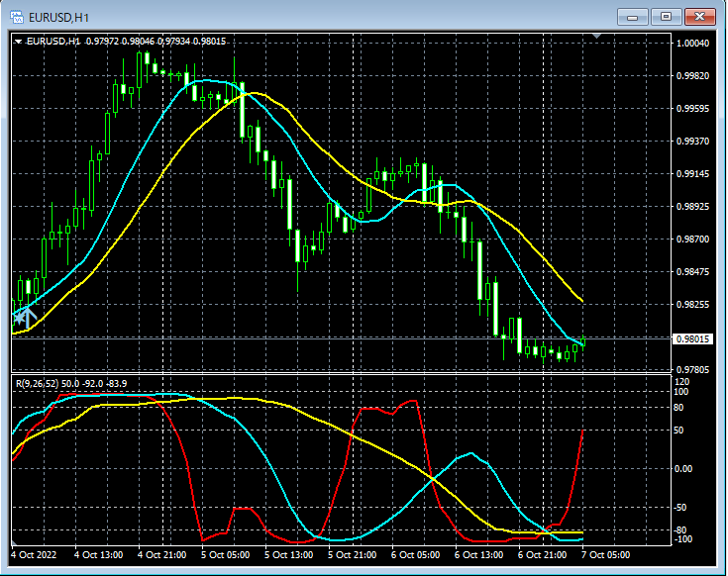Click the 4 Oct 2022 time label
Screen dimensions: 728x576
[34, 554]
